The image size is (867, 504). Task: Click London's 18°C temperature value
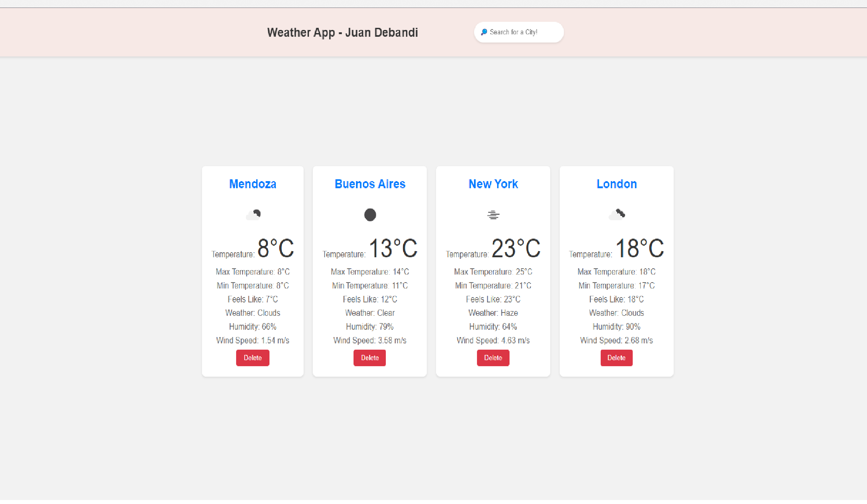pos(639,248)
